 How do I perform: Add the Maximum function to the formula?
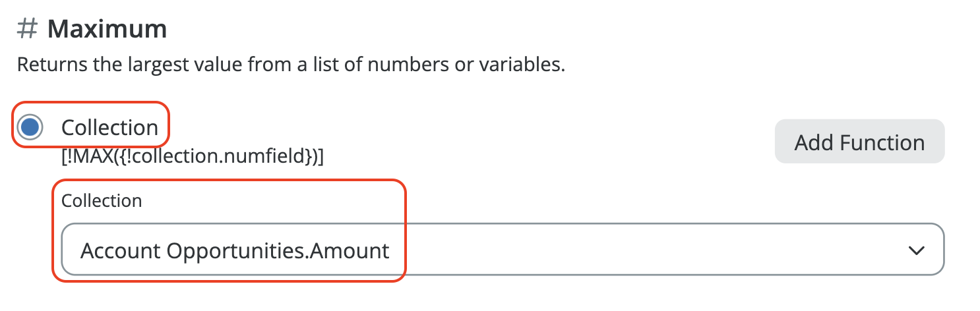point(859,142)
